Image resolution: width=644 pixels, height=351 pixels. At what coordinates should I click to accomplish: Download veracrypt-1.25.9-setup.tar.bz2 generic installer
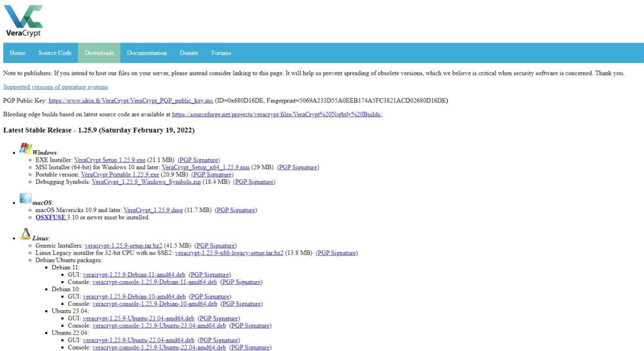123,245
